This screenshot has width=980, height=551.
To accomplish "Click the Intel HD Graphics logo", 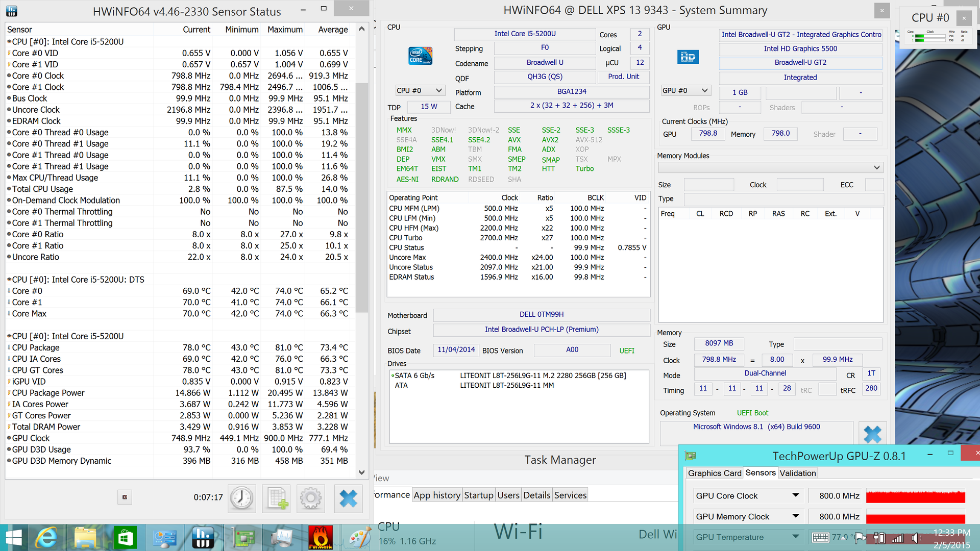I will [688, 57].
